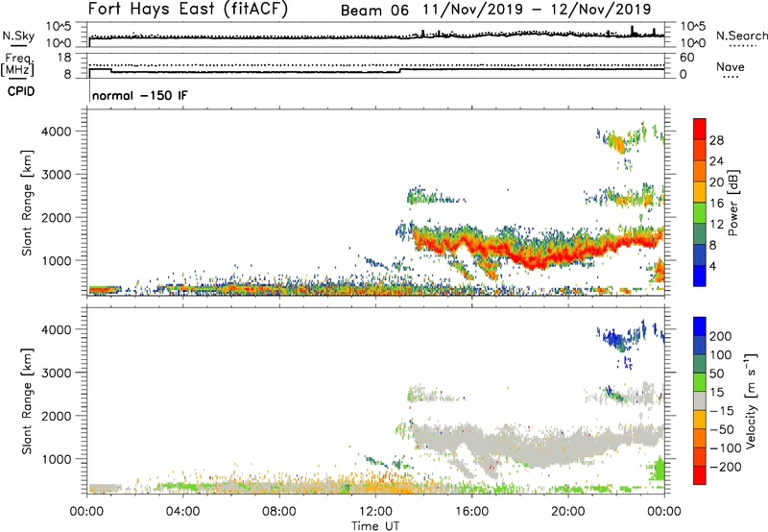Click the '3000' range tick in velocity panel

click(x=56, y=373)
